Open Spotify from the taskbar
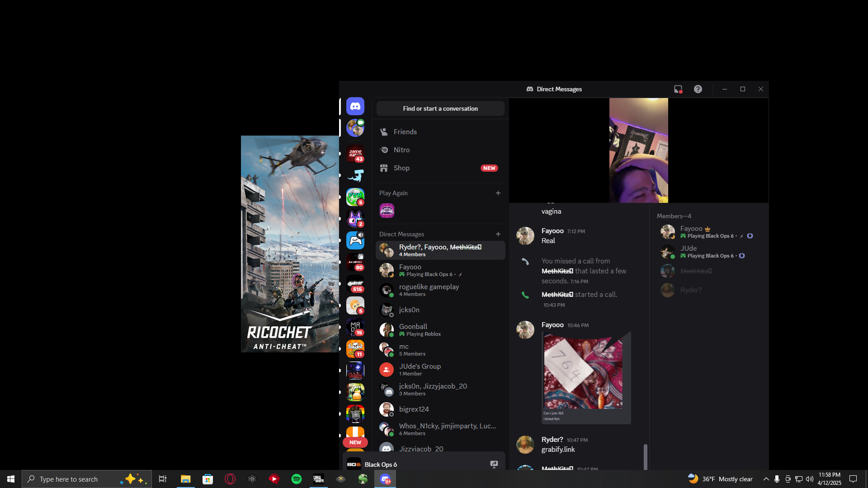The image size is (868, 488). point(297,479)
